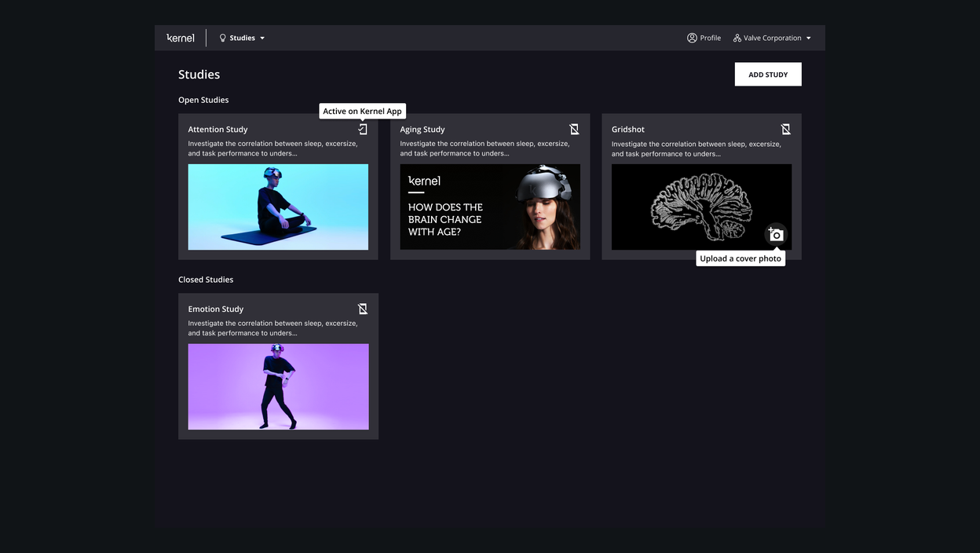
Task: Open the Aging Study title
Action: coord(422,130)
